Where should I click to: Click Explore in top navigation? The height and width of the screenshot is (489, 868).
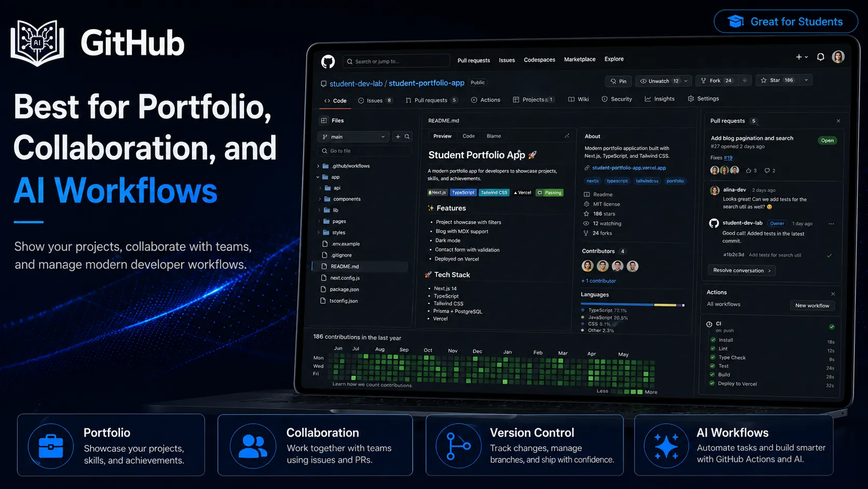point(614,59)
